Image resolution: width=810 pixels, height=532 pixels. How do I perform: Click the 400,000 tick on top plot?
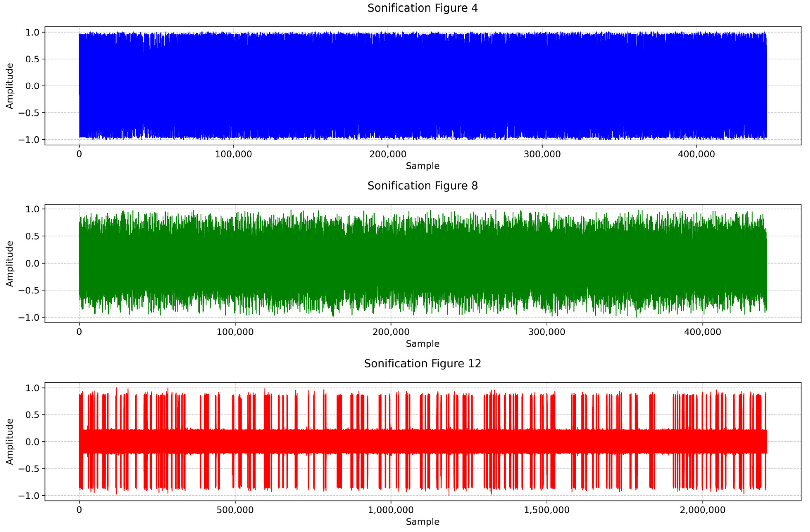pos(696,154)
